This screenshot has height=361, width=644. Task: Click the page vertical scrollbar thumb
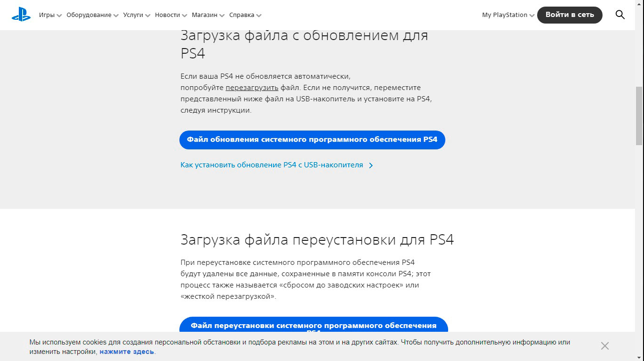pyautogui.click(x=639, y=116)
